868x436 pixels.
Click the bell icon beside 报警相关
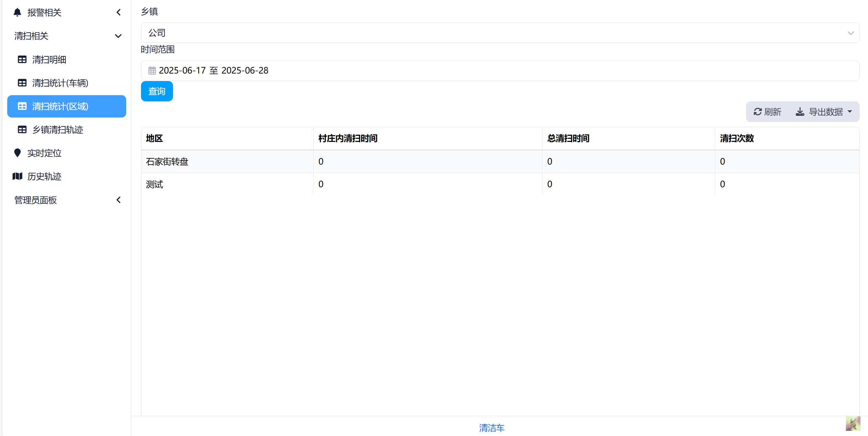click(x=17, y=12)
